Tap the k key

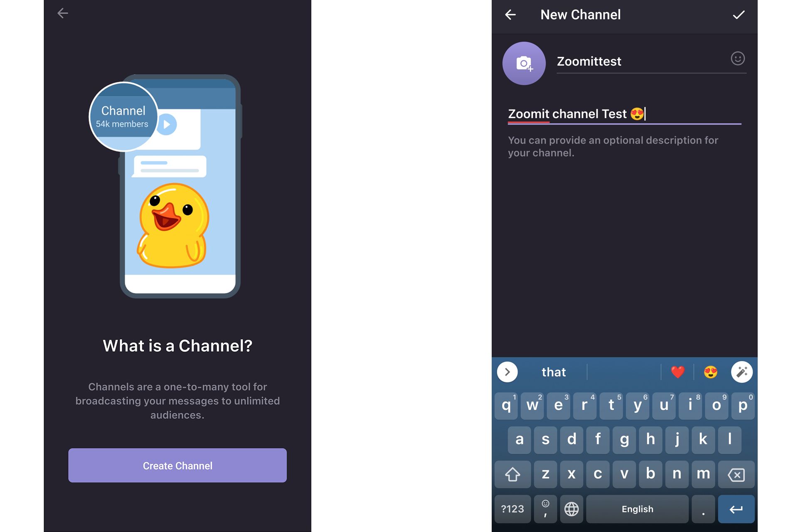[x=703, y=440]
